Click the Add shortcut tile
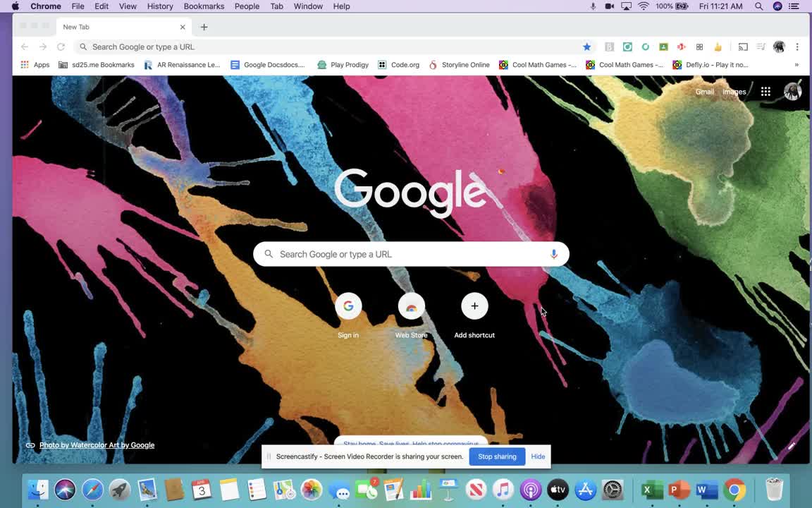 click(474, 315)
